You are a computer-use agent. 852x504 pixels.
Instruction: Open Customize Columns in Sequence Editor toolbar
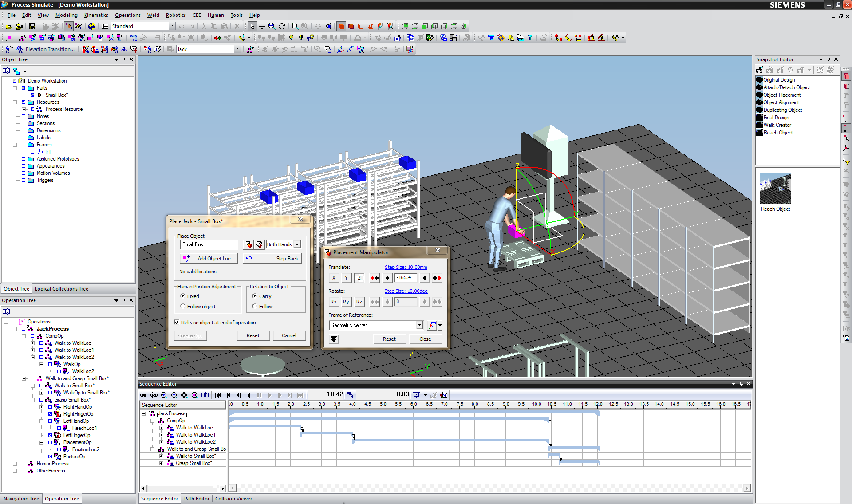(205, 395)
